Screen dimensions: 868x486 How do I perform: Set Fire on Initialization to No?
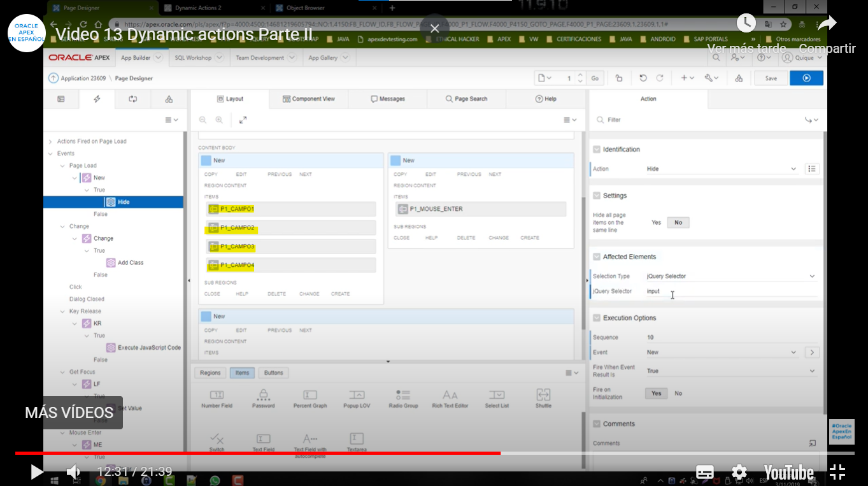click(678, 393)
